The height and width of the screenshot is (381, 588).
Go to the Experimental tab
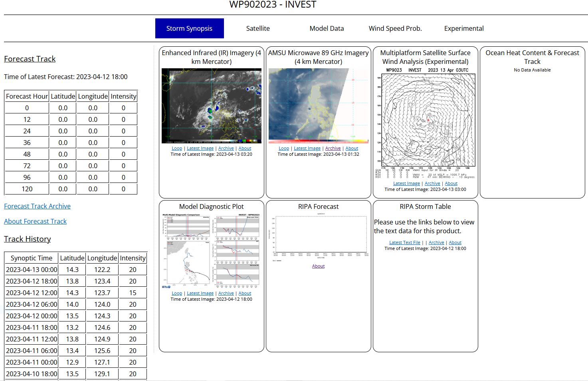[464, 28]
